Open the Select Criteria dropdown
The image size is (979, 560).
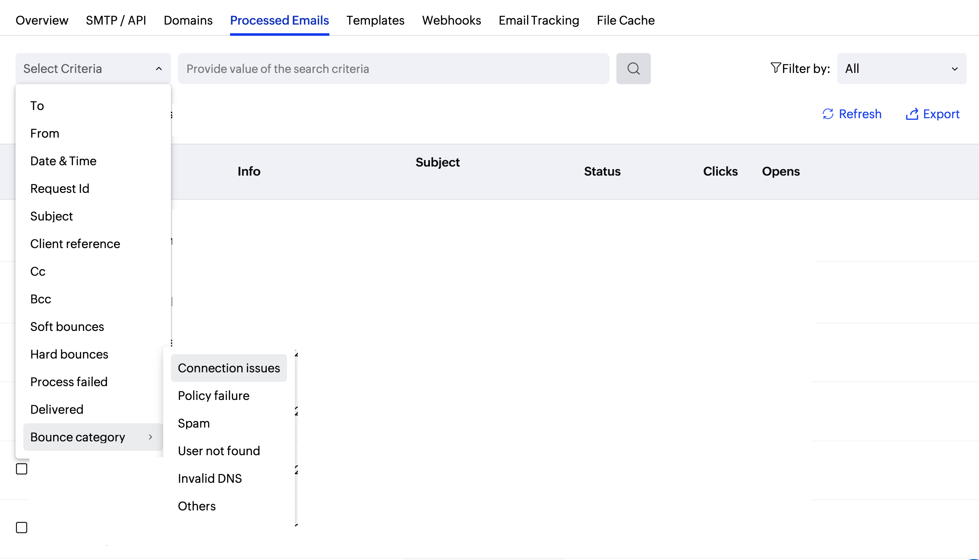click(93, 68)
